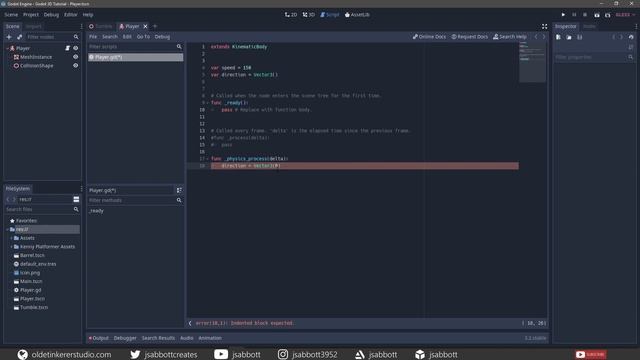The width and height of the screenshot is (640, 360).
Task: Select the MeshInstance node
Action: [36, 57]
